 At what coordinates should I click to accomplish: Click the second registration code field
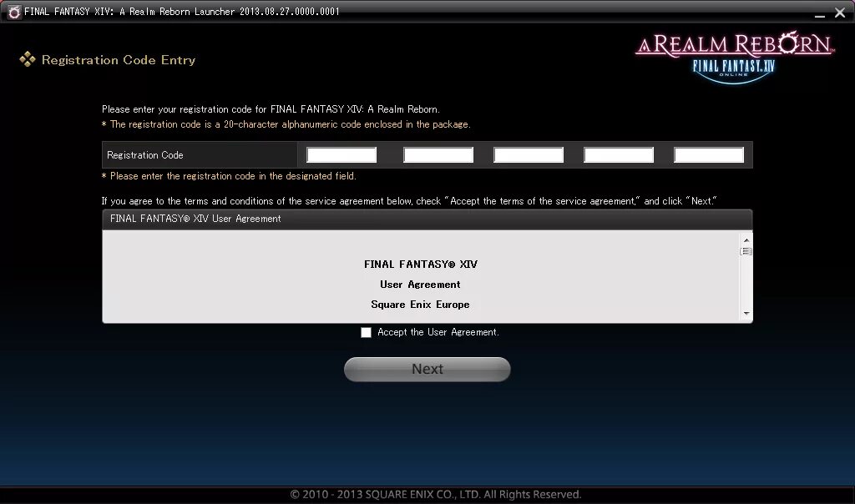(x=438, y=154)
